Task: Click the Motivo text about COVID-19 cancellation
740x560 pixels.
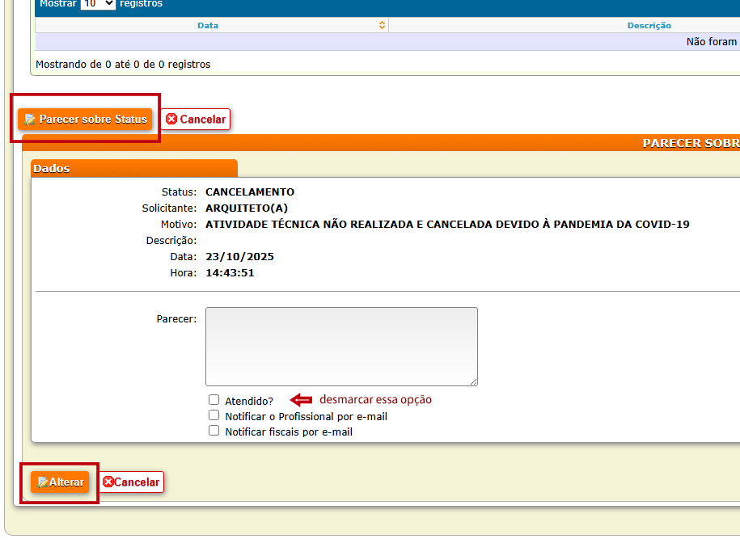Action: click(x=447, y=225)
